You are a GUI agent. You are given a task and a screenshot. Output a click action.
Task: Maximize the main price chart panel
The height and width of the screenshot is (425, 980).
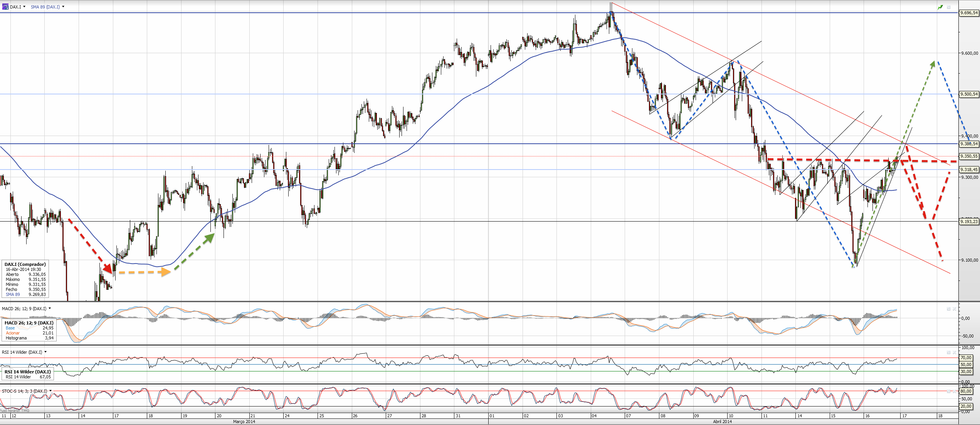tap(949, 7)
